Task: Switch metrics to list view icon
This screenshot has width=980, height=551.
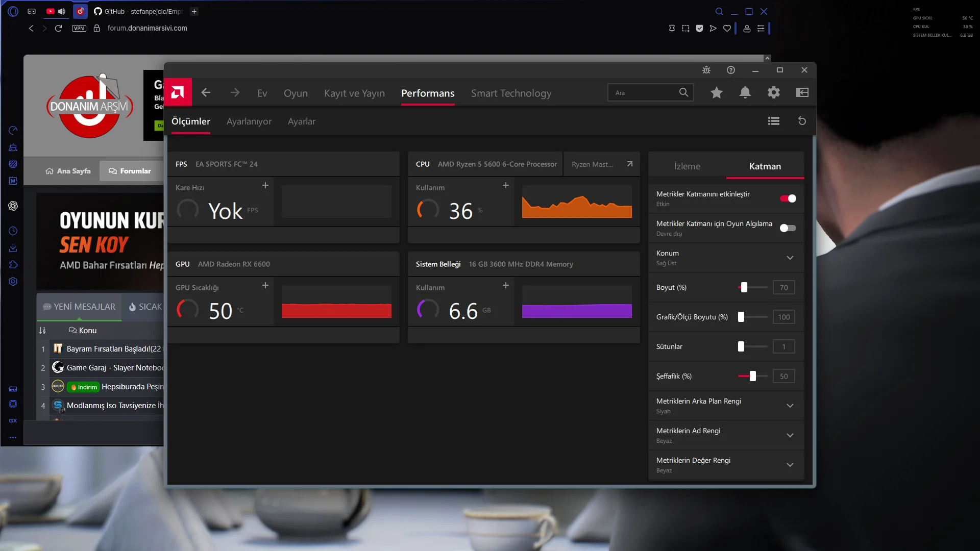Action: 774,121
